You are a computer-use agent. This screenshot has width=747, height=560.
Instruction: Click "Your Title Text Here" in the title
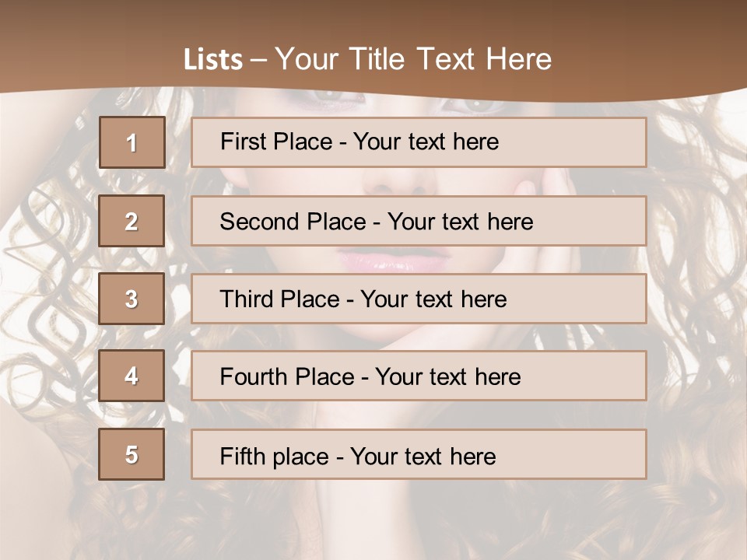pyautogui.click(x=413, y=59)
